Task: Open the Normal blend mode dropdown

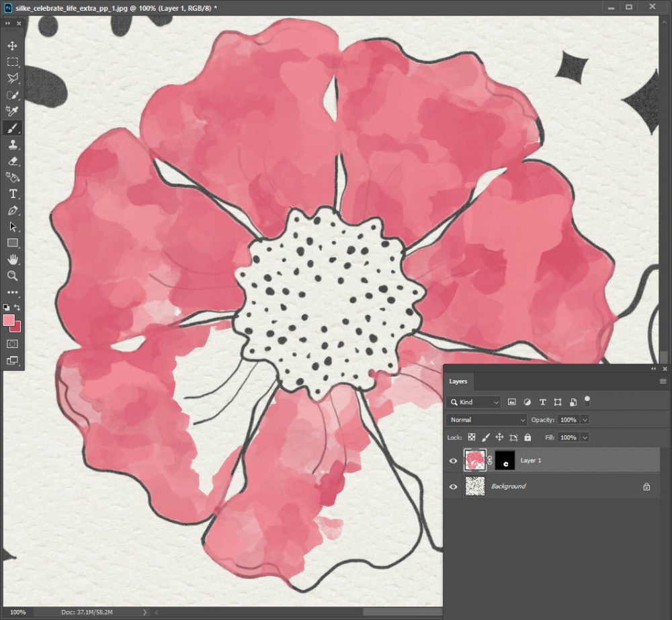Action: pos(487,420)
